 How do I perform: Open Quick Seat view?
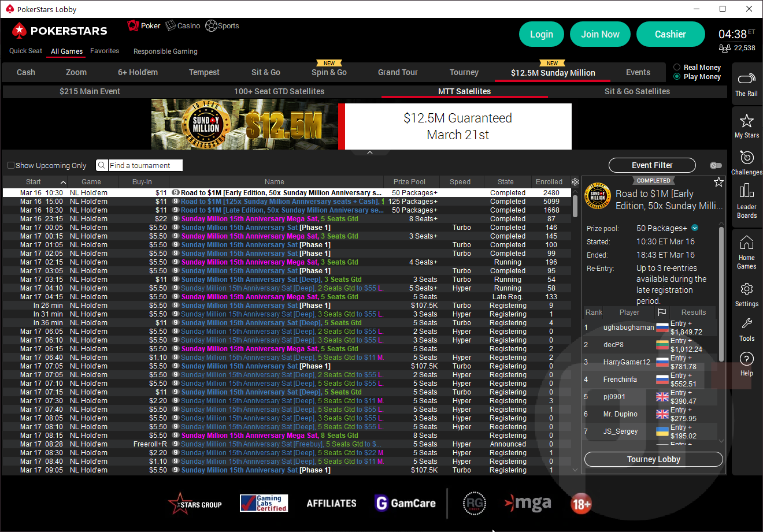point(25,51)
